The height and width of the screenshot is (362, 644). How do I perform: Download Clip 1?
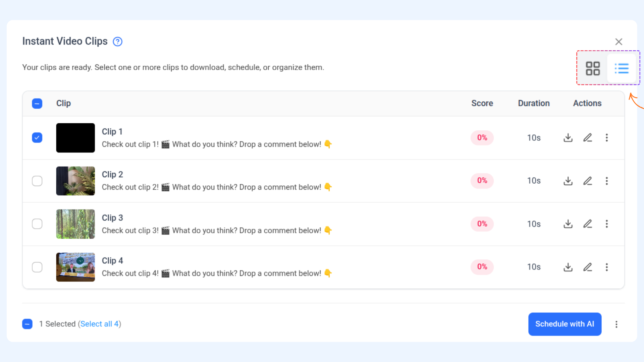tap(568, 138)
